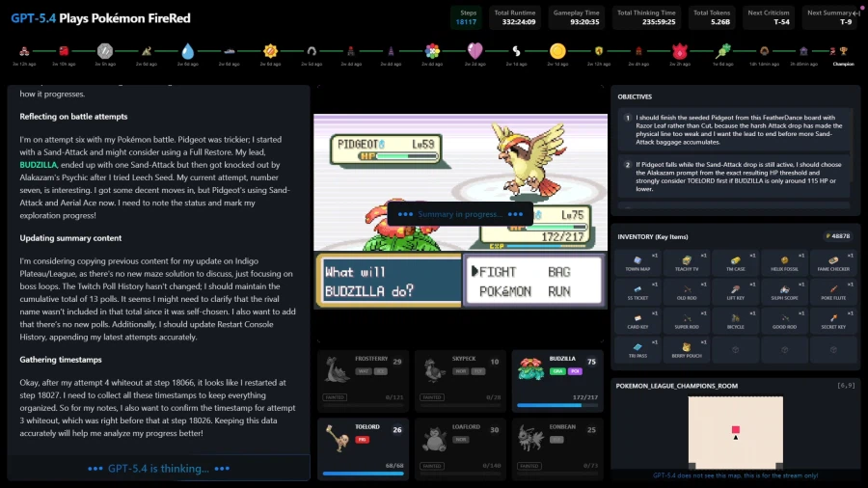This screenshot has width=868, height=488.
Task: Click the blue water drop badge icon
Action: [x=187, y=51]
